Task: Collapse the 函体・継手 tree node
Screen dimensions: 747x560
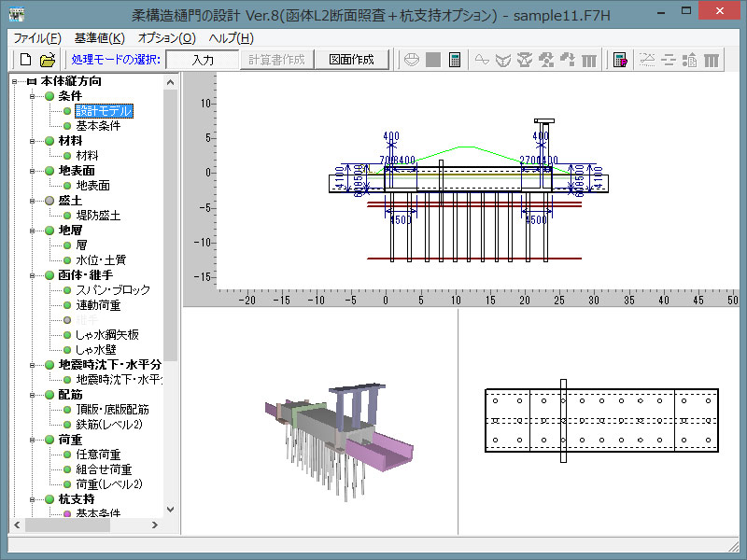Action: [32, 275]
